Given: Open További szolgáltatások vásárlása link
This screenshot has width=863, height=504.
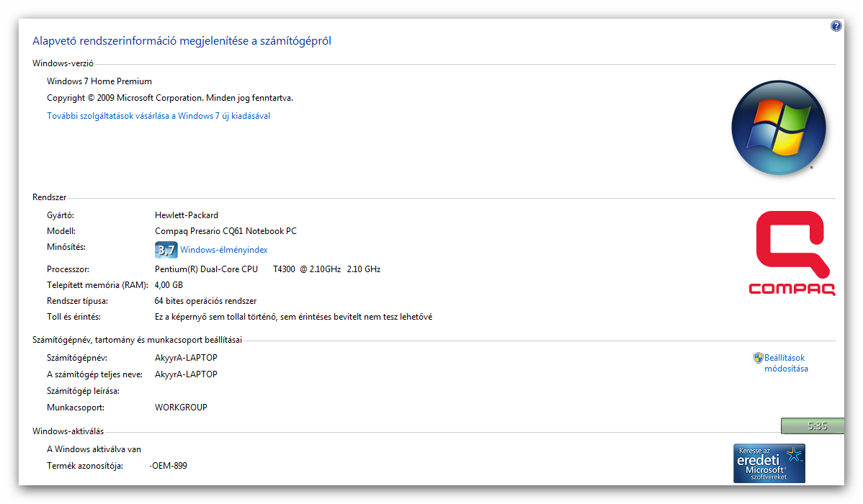Looking at the screenshot, I should coord(158,116).
